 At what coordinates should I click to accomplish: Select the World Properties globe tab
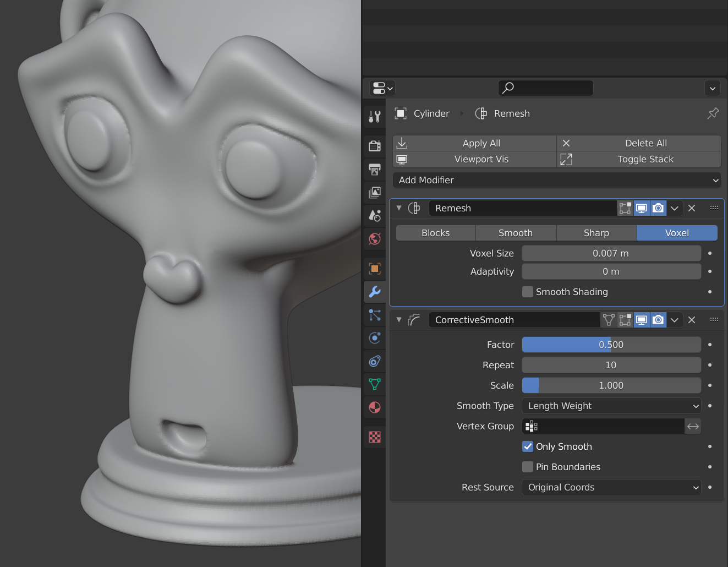coord(375,239)
